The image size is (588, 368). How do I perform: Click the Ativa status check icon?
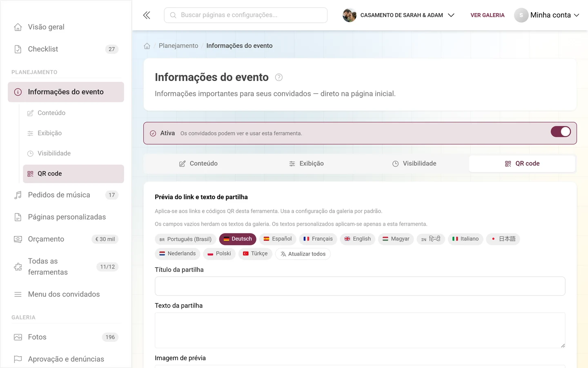pyautogui.click(x=153, y=133)
